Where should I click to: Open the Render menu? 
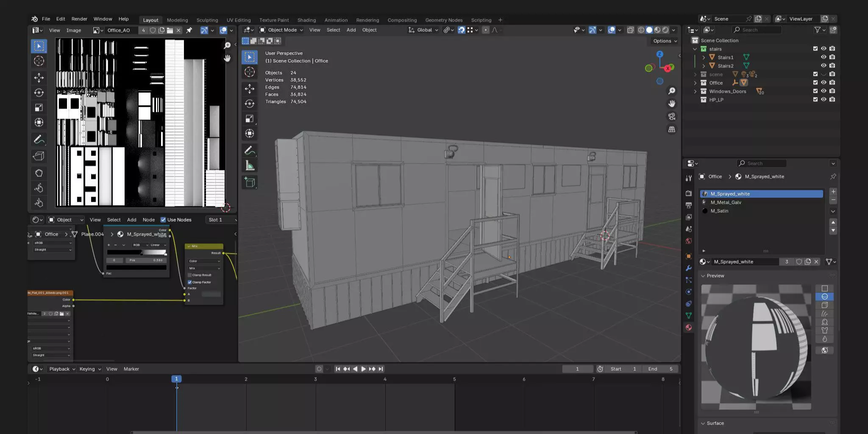click(79, 19)
